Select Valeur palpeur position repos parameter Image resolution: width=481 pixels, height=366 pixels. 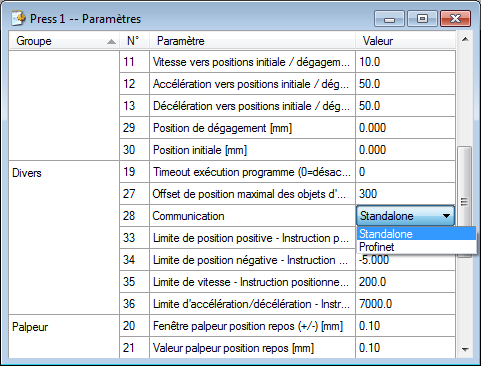click(x=252, y=348)
